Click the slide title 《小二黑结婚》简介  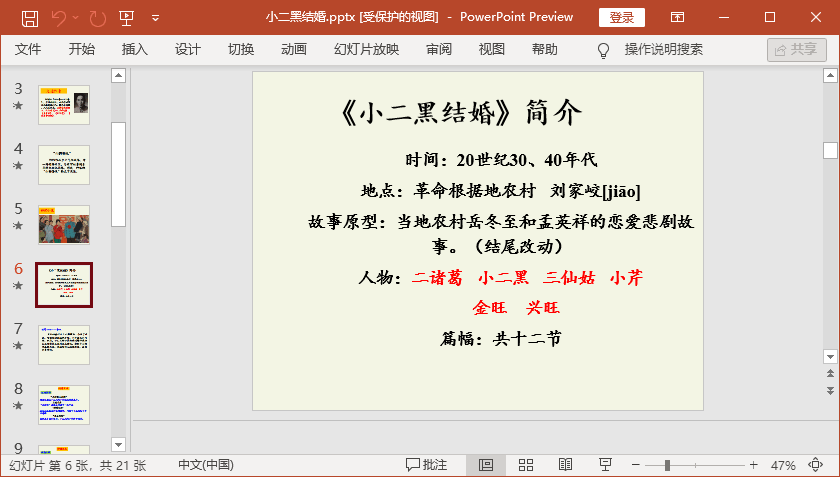(461, 113)
